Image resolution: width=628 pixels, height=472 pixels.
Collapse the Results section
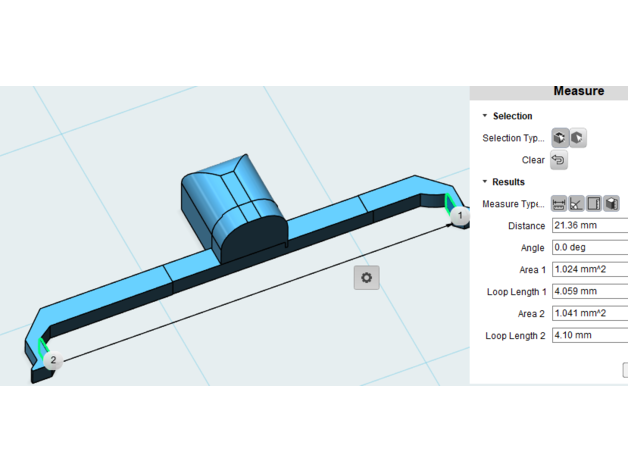(485, 182)
